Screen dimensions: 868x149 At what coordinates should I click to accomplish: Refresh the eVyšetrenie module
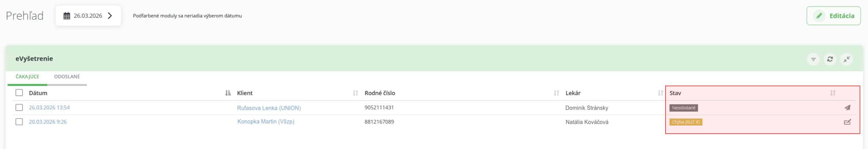coord(830,59)
